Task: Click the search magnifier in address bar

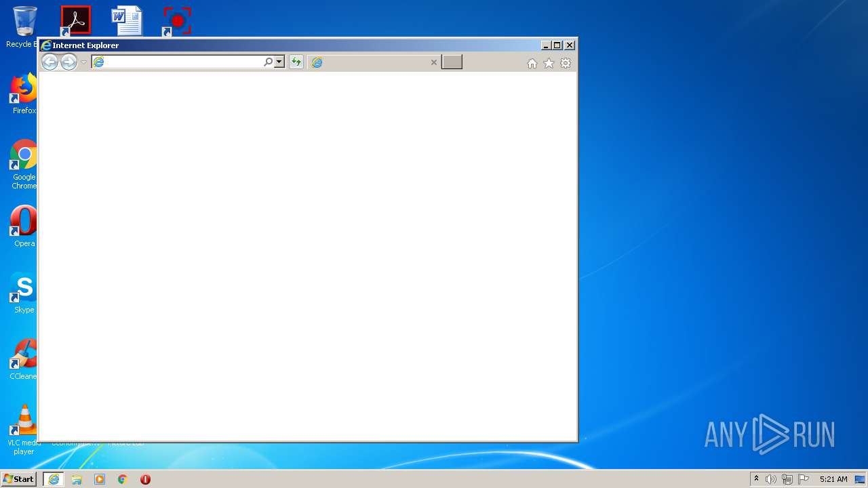Action: click(268, 62)
